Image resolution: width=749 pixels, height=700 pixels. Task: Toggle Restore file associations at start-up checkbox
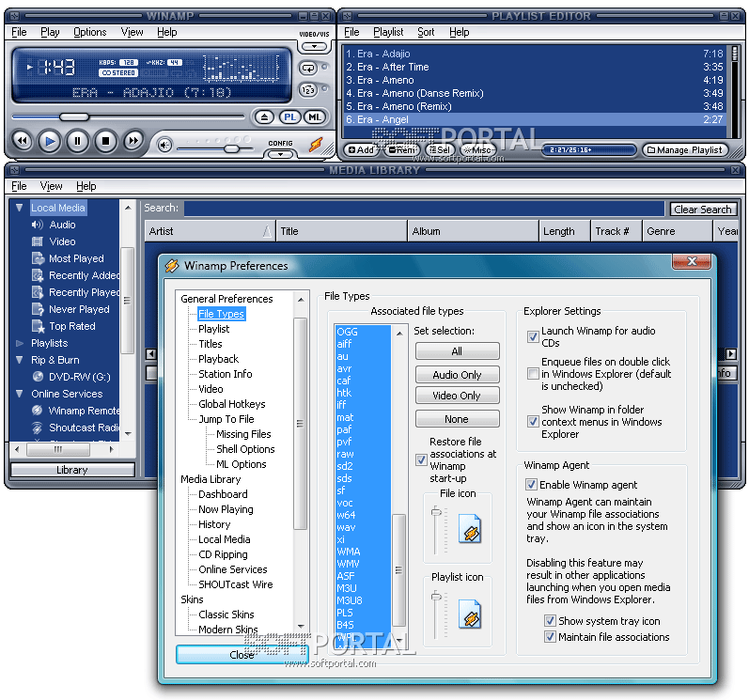pos(421,459)
